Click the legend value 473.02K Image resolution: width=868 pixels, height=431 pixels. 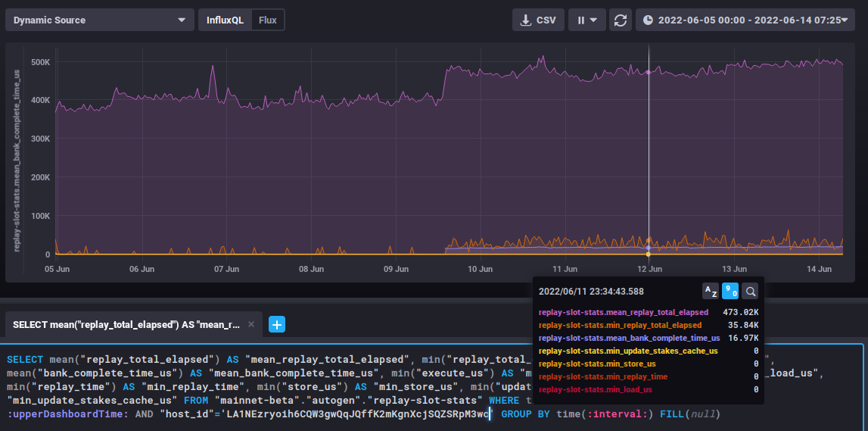(x=741, y=312)
